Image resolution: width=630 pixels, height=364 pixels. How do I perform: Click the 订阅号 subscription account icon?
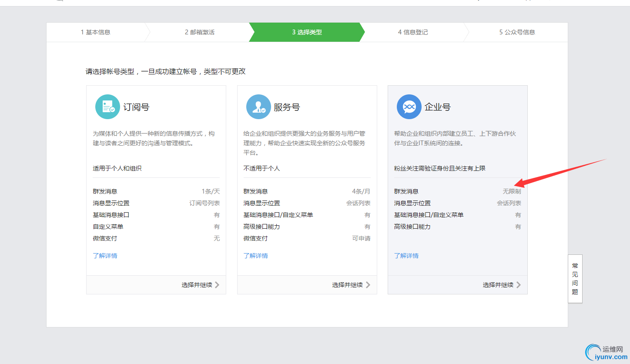click(x=107, y=107)
